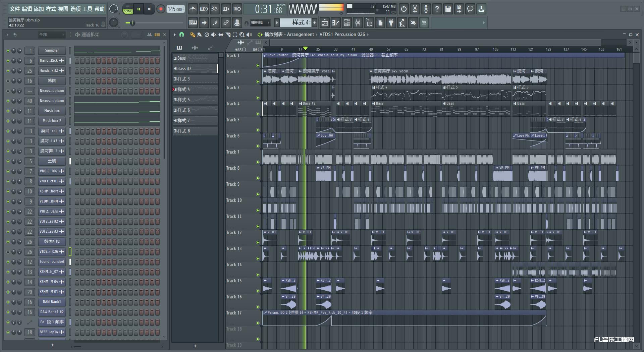Enable the link controller chain icon
The width and height of the screenshot is (644, 352).
tap(226, 23)
